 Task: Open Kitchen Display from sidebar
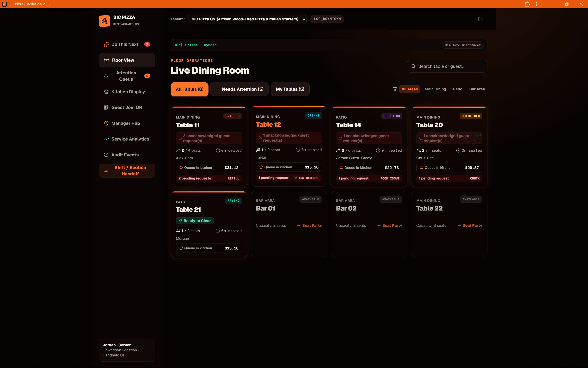coord(127,92)
